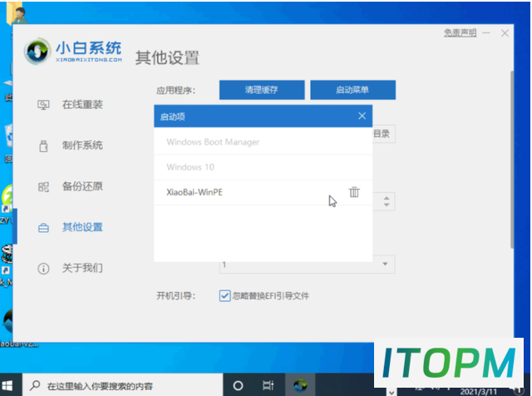This screenshot has height=396, width=532.
Task: Open the 在线重装 sidebar section
Action: tap(82, 105)
